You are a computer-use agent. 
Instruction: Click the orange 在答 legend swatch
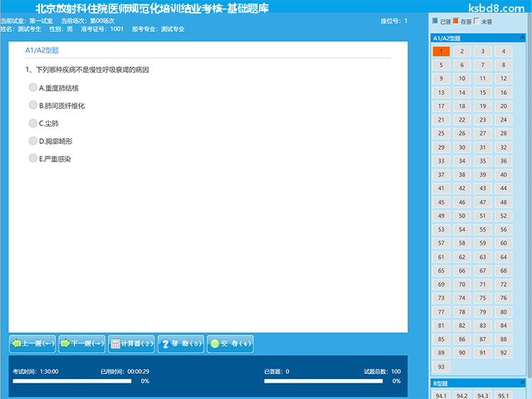[x=455, y=21]
